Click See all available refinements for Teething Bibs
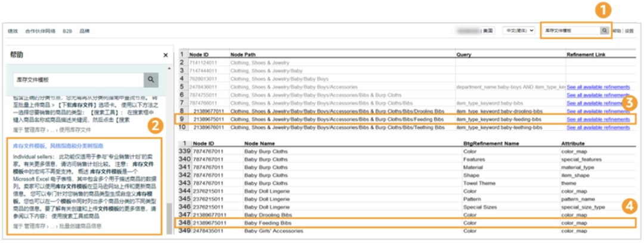This screenshot has height=243, width=644. click(598, 127)
